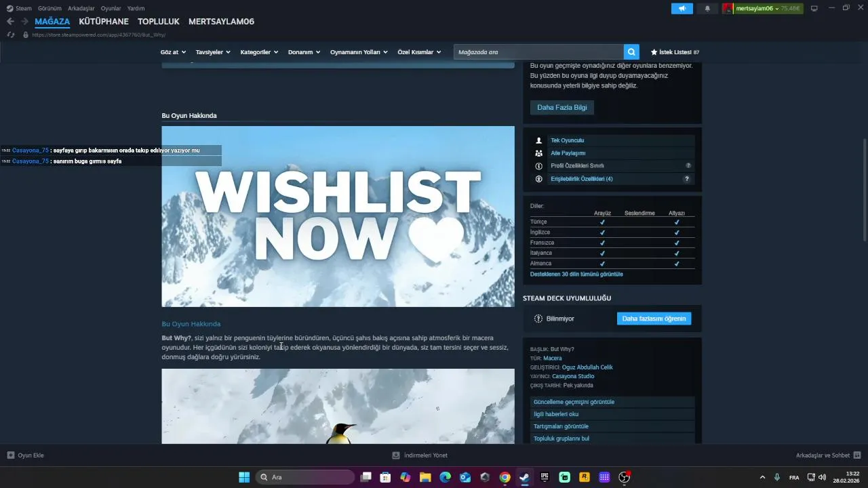Click the forward navigation arrow
This screenshot has width=868, height=488.
click(x=24, y=22)
